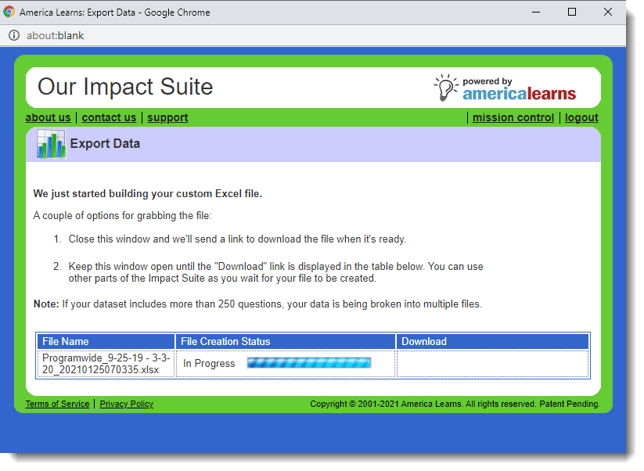Click the site info icon in address bar
Screen dimensions: 644x471
pos(14,35)
